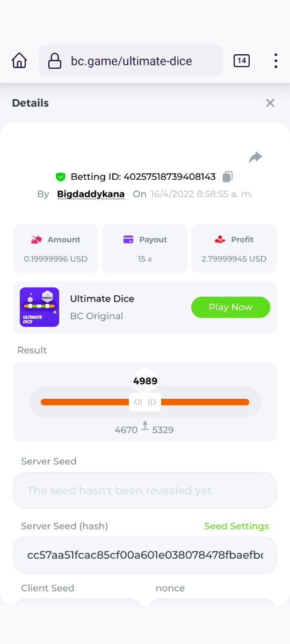290x644 pixels.
Task: Tap the dice result slider handle
Action: pos(145,402)
